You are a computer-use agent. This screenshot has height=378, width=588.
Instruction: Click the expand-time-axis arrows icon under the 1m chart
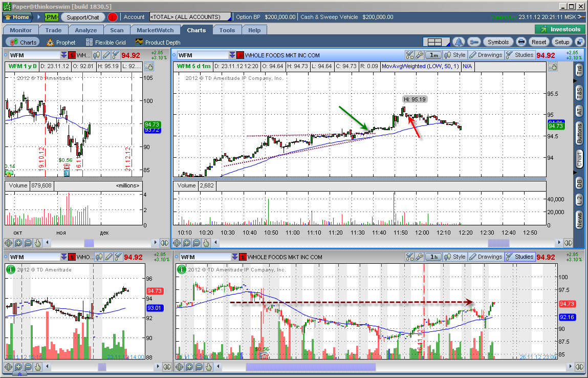click(568, 243)
